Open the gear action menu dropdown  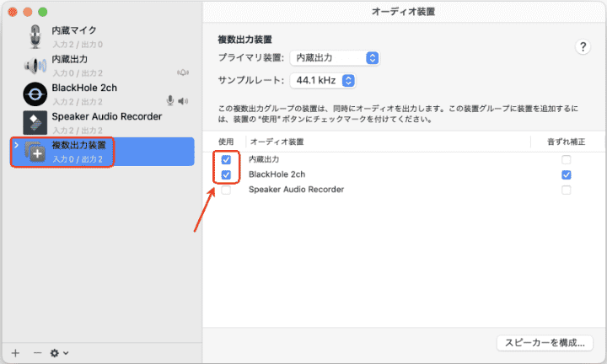coord(60,352)
